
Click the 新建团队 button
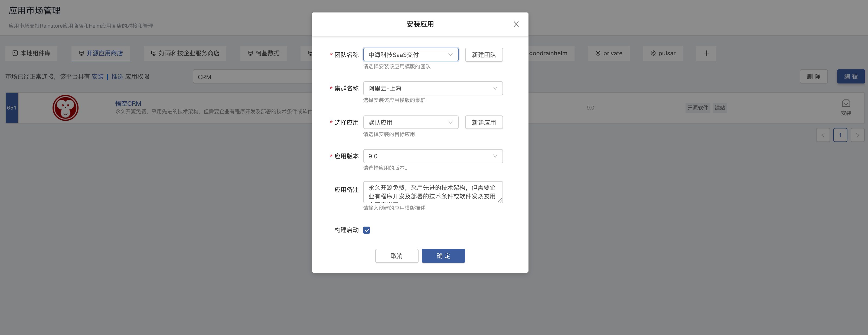point(484,55)
